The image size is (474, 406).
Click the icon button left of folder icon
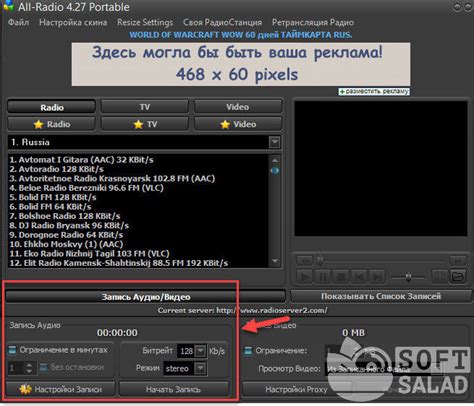(440, 277)
